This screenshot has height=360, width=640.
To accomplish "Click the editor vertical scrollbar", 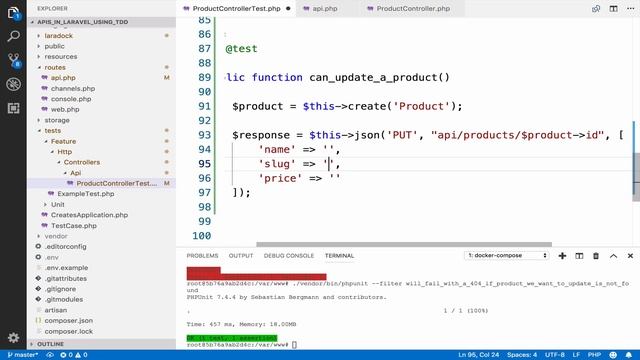I will pyautogui.click(x=636, y=177).
